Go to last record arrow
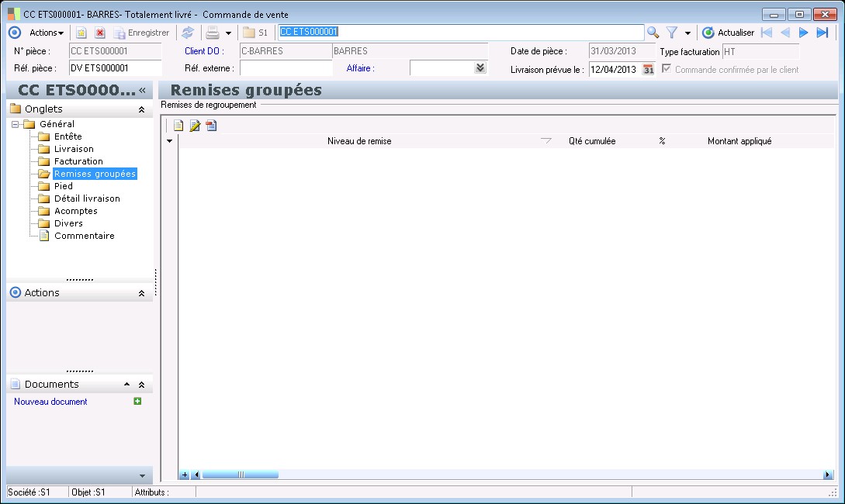This screenshot has width=845, height=504. (x=822, y=33)
